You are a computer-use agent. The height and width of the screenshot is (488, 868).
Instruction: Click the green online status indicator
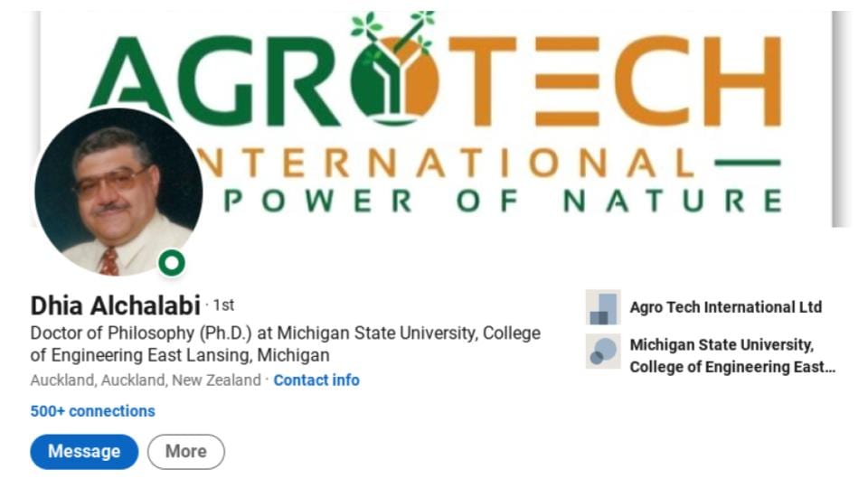point(172,263)
